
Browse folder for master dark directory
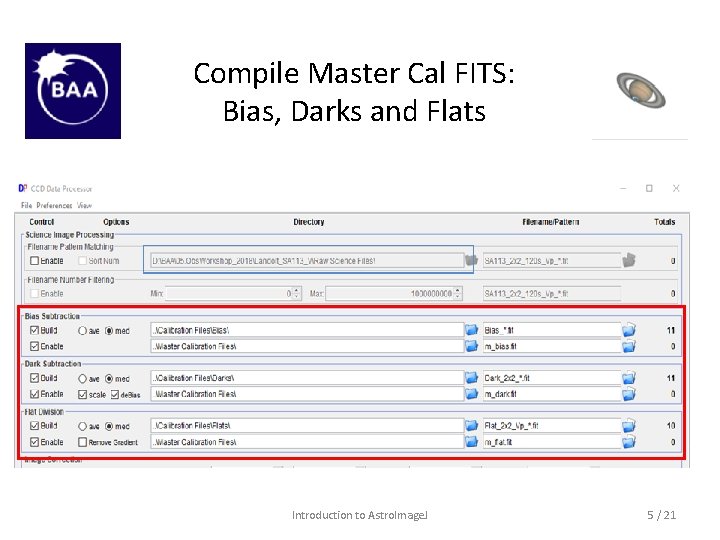pos(471,394)
